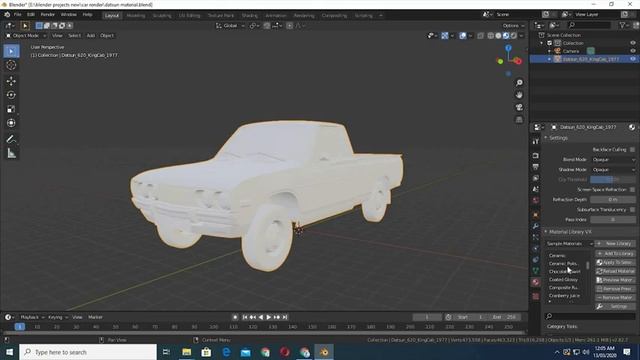640x360 pixels.
Task: Open the viewport Options dropdown
Action: pyautogui.click(x=513, y=25)
